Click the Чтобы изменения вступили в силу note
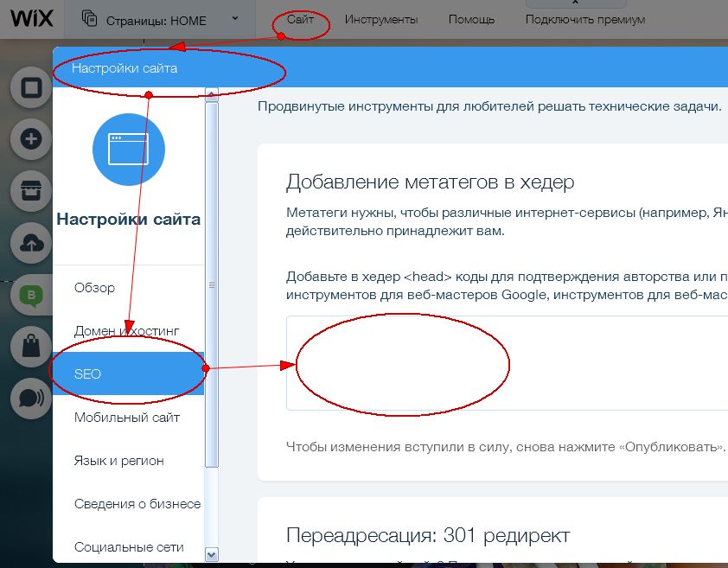This screenshot has height=568, width=728. 506,446
